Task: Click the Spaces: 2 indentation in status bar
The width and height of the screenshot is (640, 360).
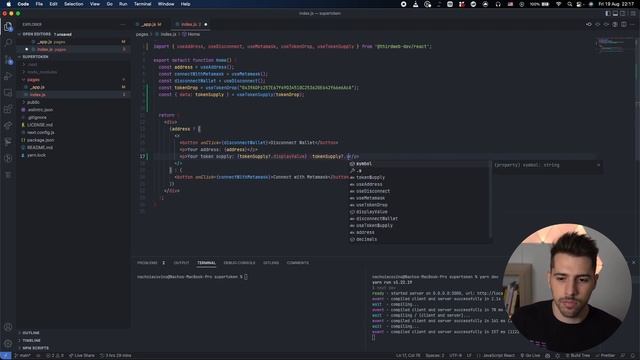Action: (x=434, y=356)
